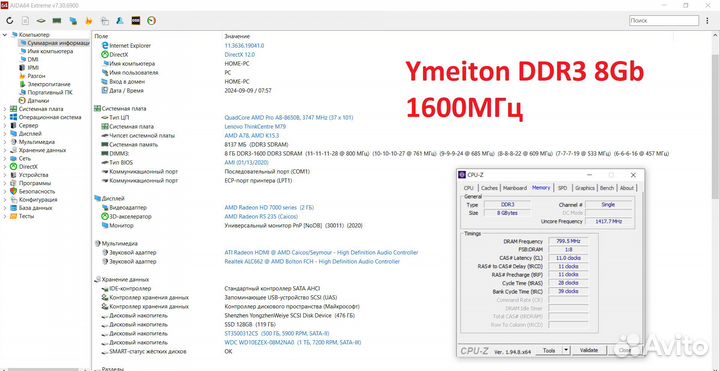
Task: Expand the Хранение данных tree node
Action: (x=5, y=150)
